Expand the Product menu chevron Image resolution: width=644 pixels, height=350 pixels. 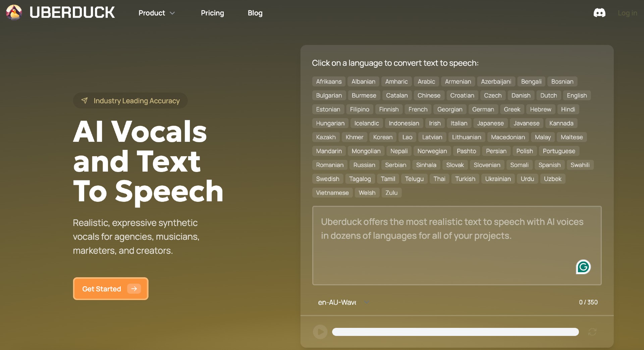172,13
